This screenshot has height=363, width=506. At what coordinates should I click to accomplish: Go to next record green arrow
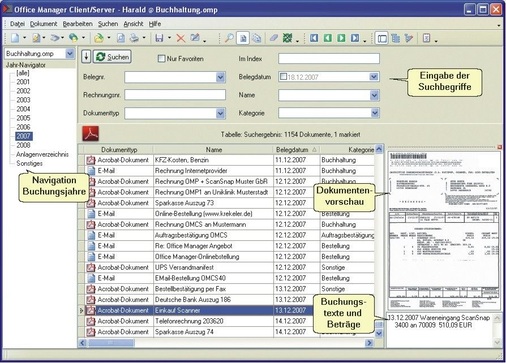(341, 38)
